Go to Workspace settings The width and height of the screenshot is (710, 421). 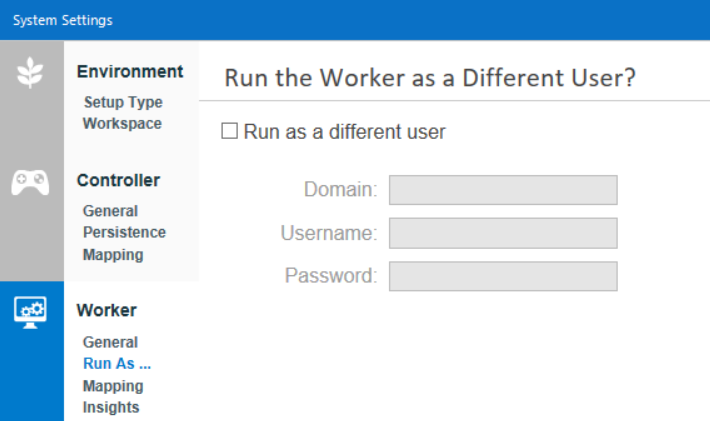coord(122,123)
